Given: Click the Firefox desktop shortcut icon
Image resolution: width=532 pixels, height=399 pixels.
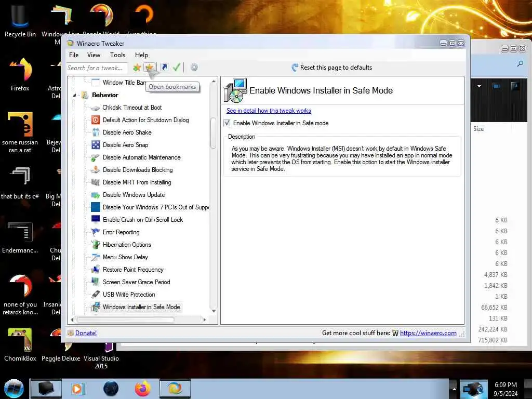Looking at the screenshot, I should pyautogui.click(x=20, y=70).
